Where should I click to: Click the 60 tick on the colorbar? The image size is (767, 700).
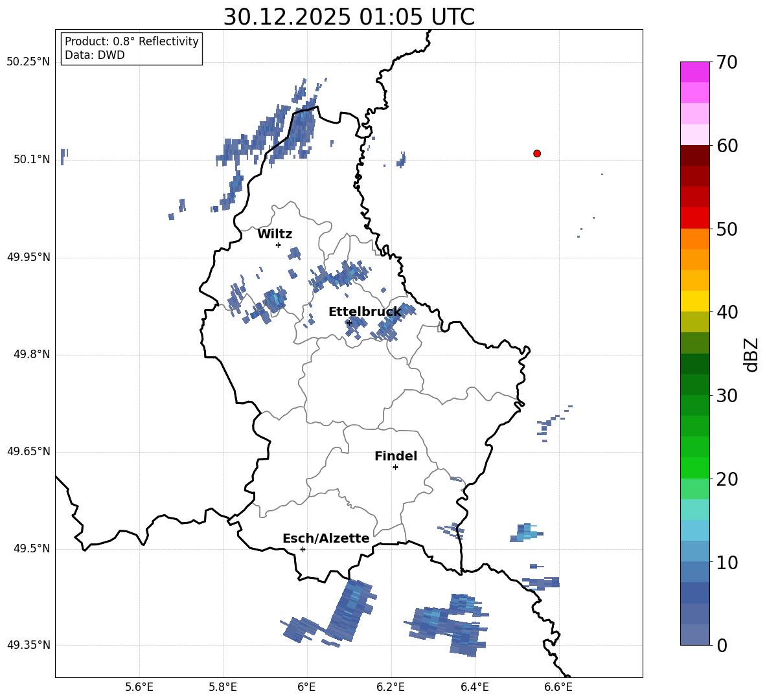726,146
